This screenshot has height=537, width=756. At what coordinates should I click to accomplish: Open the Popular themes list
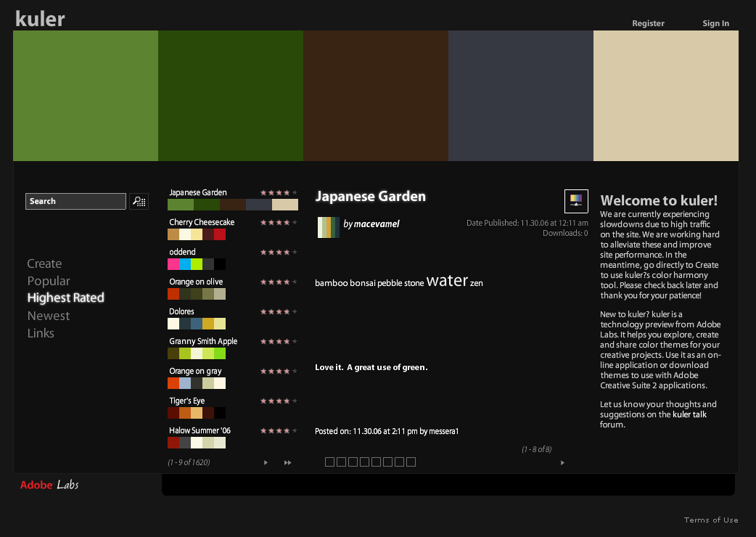49,281
